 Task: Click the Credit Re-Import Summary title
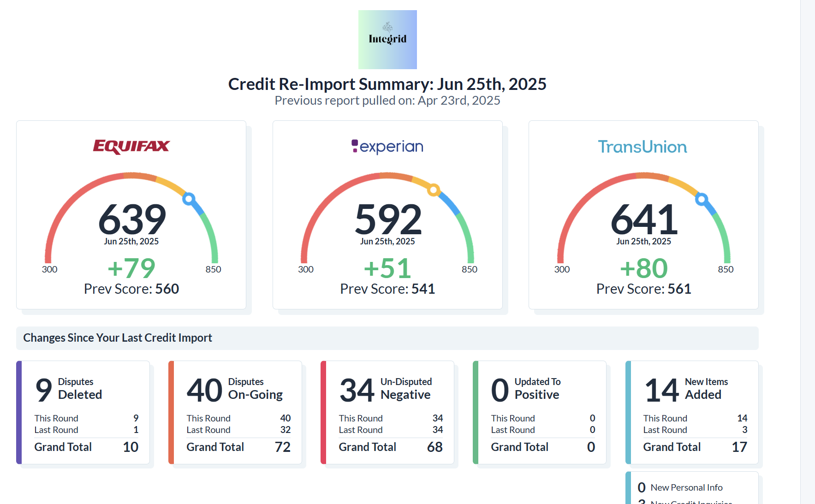pos(387,84)
